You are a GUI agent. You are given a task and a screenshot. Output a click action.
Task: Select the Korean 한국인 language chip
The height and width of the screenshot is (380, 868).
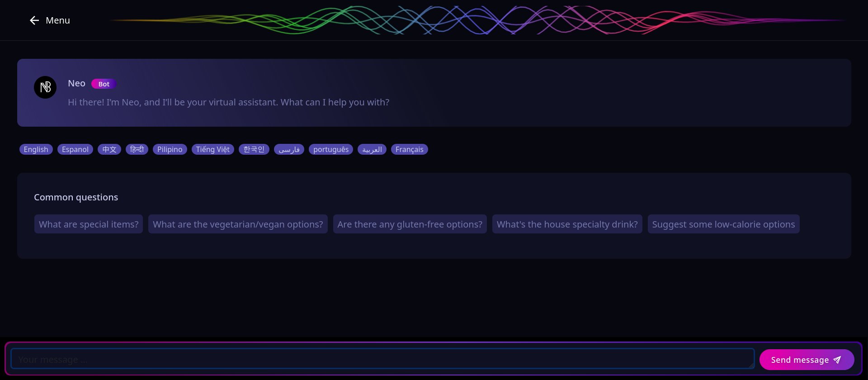click(x=254, y=149)
